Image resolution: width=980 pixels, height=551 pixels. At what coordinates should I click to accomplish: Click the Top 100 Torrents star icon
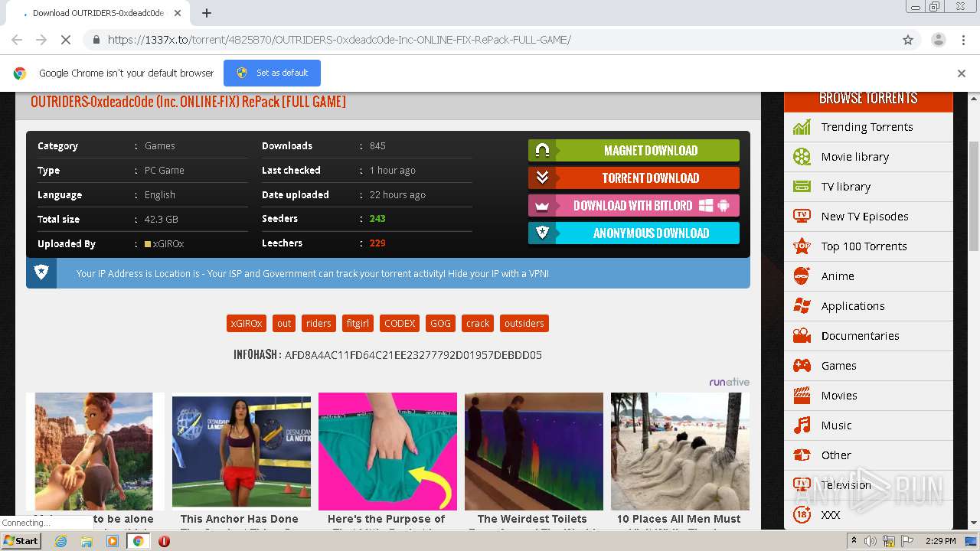coord(802,246)
